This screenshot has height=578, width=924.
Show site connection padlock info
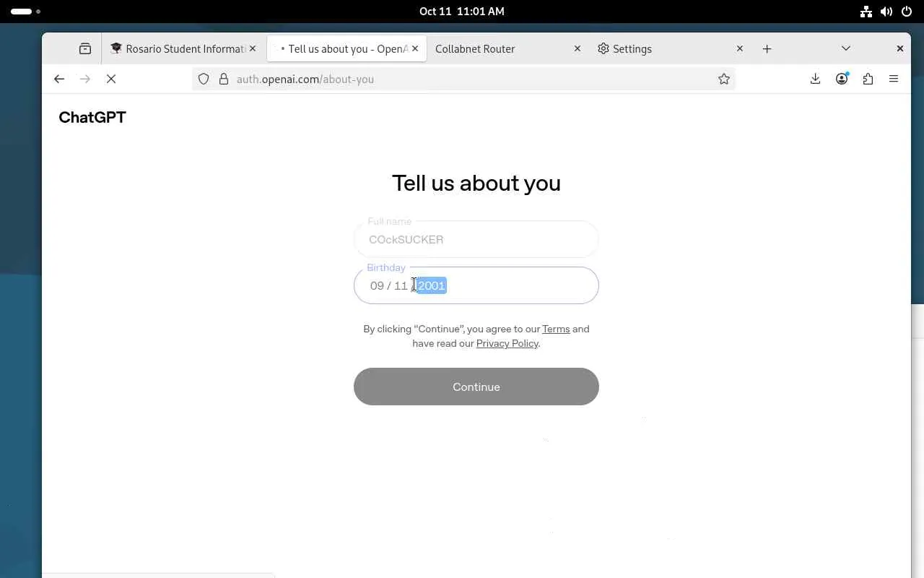point(223,79)
